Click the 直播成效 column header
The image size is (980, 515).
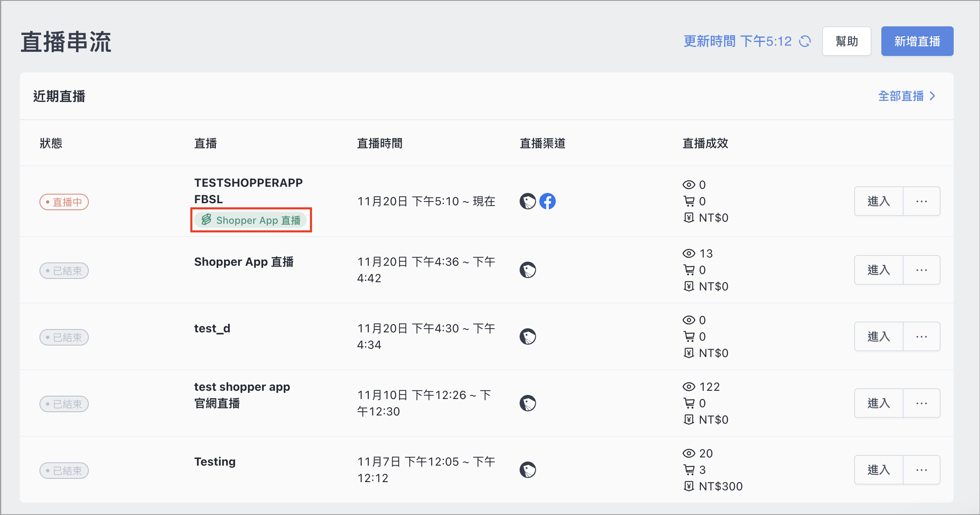tap(705, 143)
